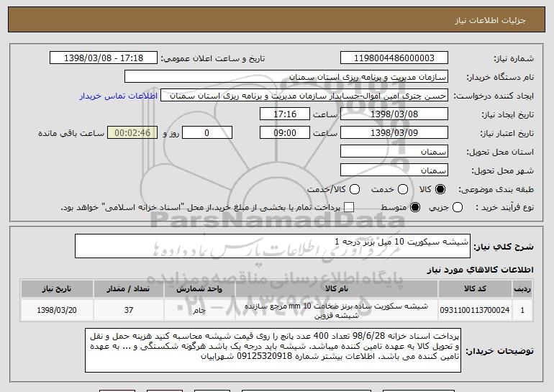The width and height of the screenshot is (554, 392).
Task: Click the buyer notes text area
Action: pos(273,350)
